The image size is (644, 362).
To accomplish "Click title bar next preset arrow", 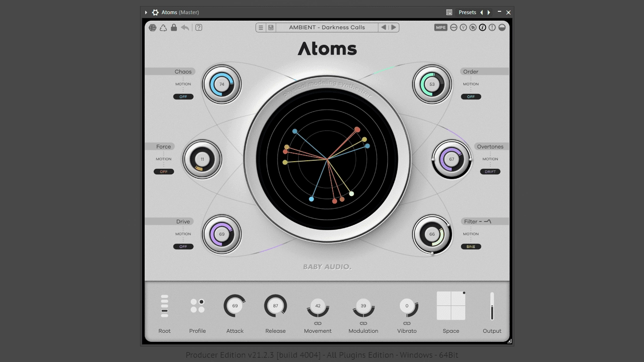I will [489, 12].
